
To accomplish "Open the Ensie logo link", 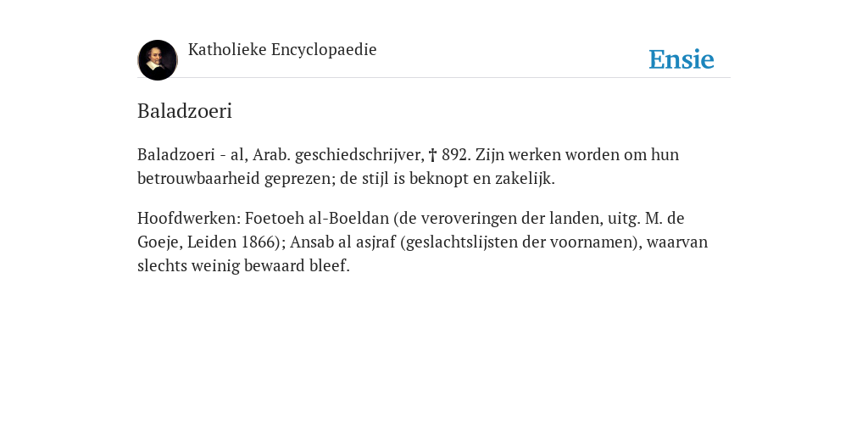I will click(682, 59).
